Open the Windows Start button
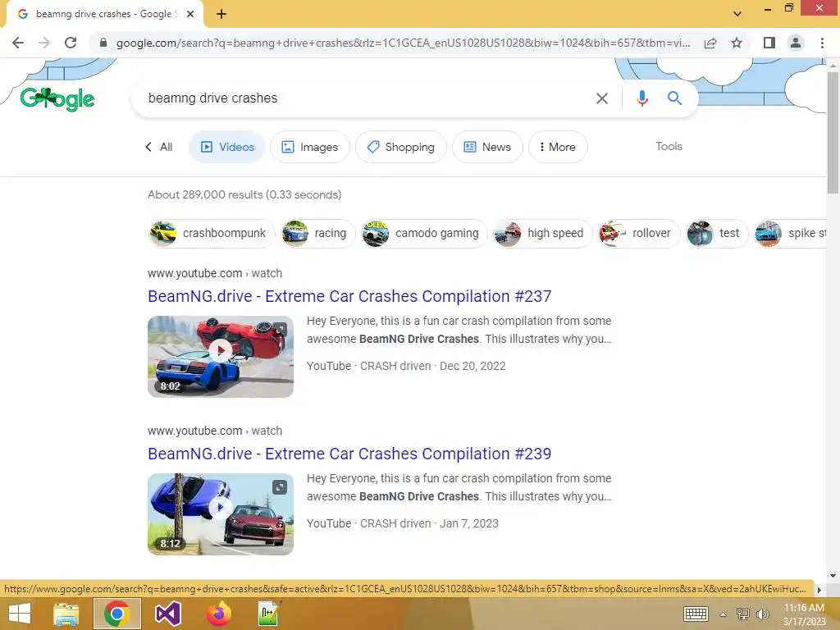 [20, 614]
